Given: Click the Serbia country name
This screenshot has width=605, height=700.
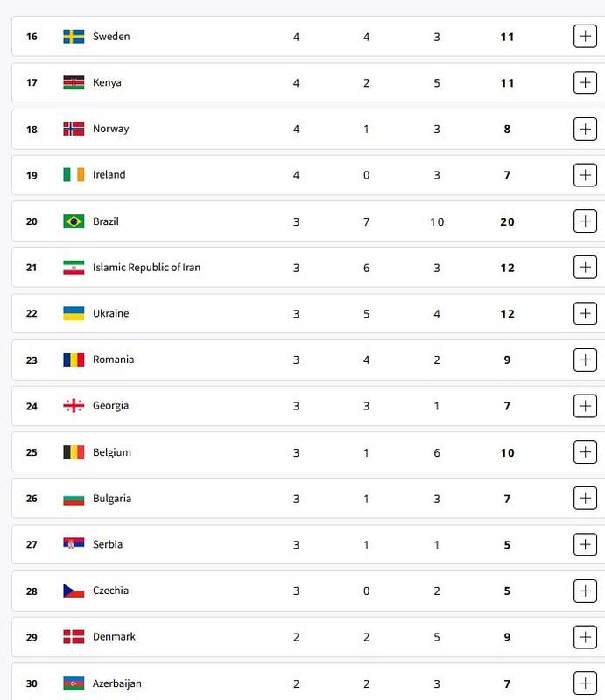Looking at the screenshot, I should (108, 544).
